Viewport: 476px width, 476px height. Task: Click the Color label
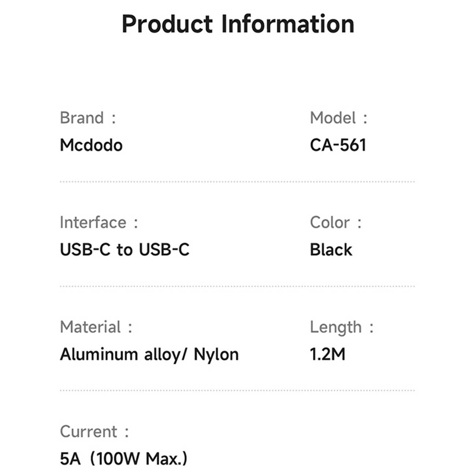pos(330,223)
